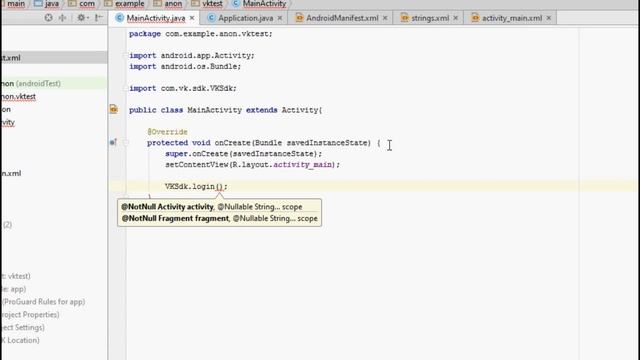640x360 pixels.
Task: Select the highlighted .xml row in project tree
Action: point(54,58)
